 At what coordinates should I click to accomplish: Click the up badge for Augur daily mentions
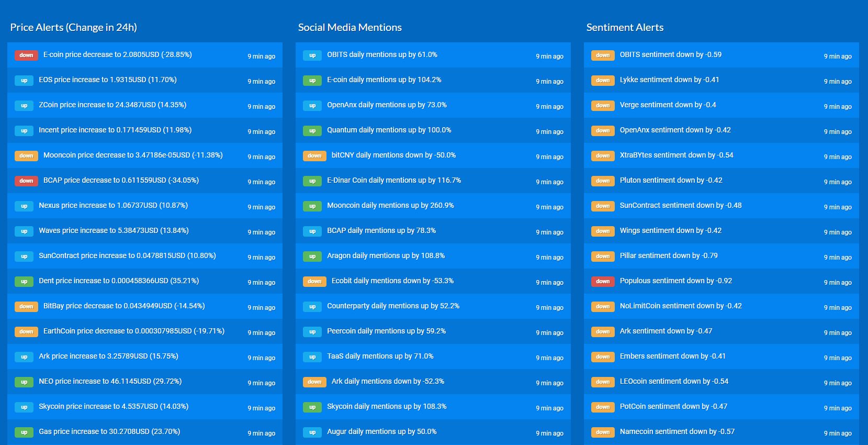click(x=312, y=432)
